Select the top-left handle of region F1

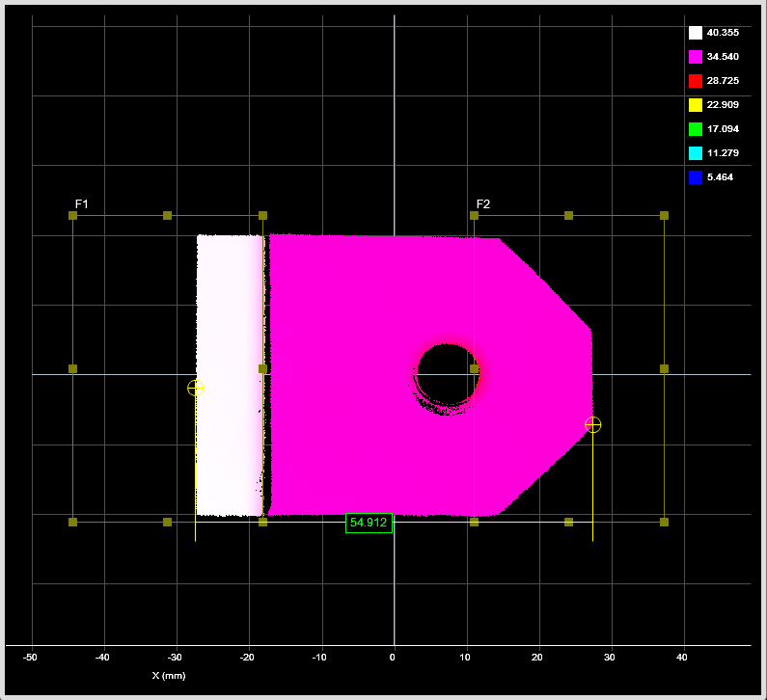pos(73,216)
